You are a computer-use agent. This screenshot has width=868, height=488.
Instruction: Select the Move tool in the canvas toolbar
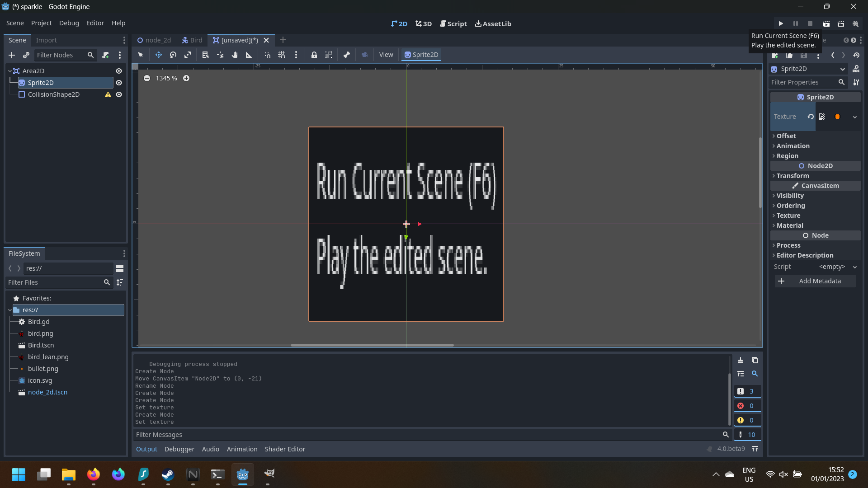159,55
